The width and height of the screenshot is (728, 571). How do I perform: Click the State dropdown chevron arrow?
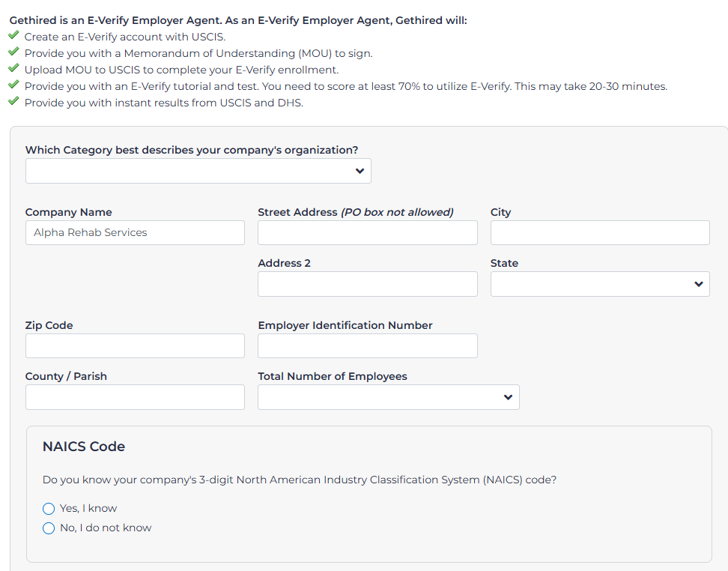tap(698, 284)
